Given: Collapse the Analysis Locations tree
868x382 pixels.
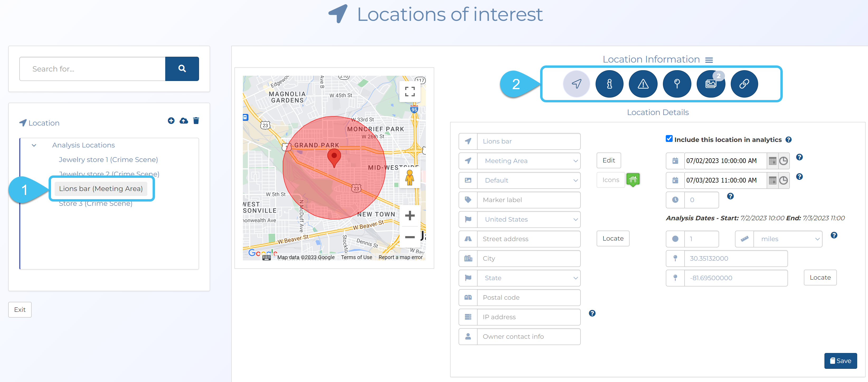Looking at the screenshot, I should click(x=34, y=146).
